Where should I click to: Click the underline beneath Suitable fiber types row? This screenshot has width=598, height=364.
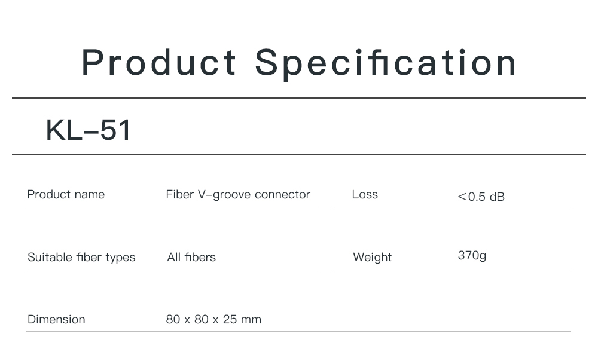(x=172, y=270)
